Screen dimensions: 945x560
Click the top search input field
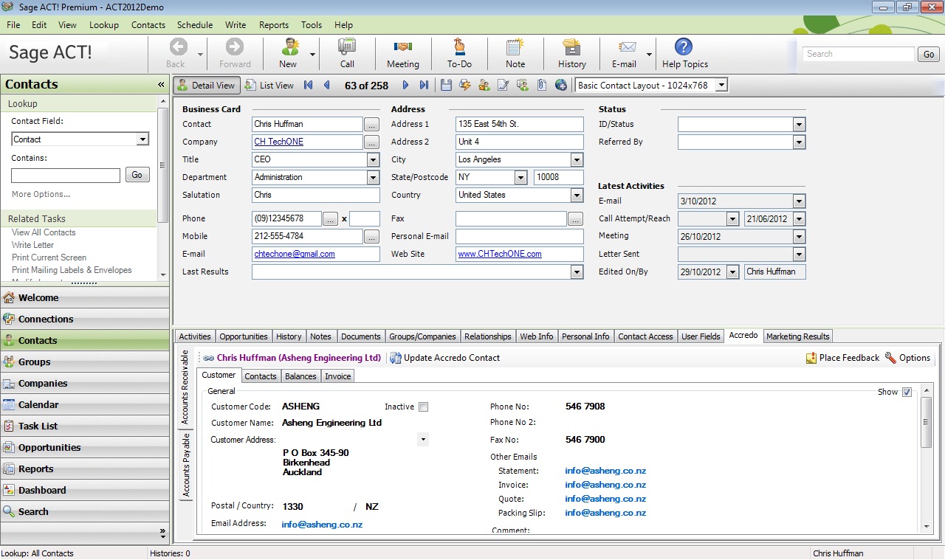pyautogui.click(x=859, y=54)
